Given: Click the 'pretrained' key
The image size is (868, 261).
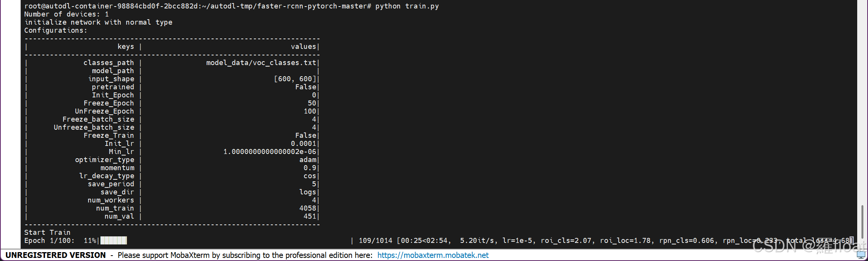Looking at the screenshot, I should pyautogui.click(x=113, y=87).
